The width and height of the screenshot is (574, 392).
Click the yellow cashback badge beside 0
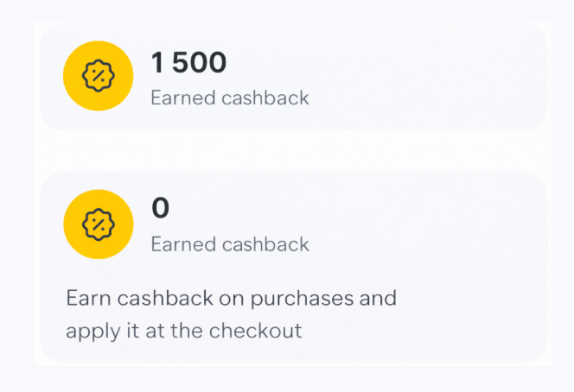point(98,224)
